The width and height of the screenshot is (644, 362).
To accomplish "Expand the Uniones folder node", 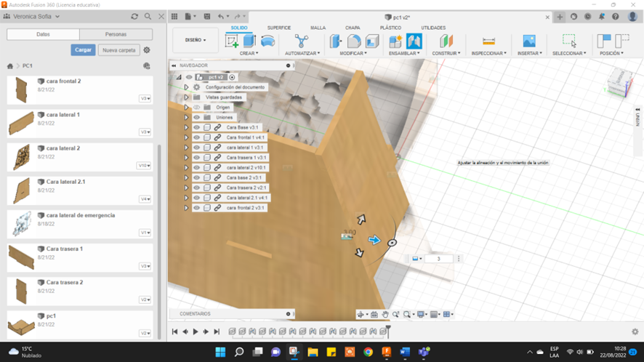I will point(186,118).
